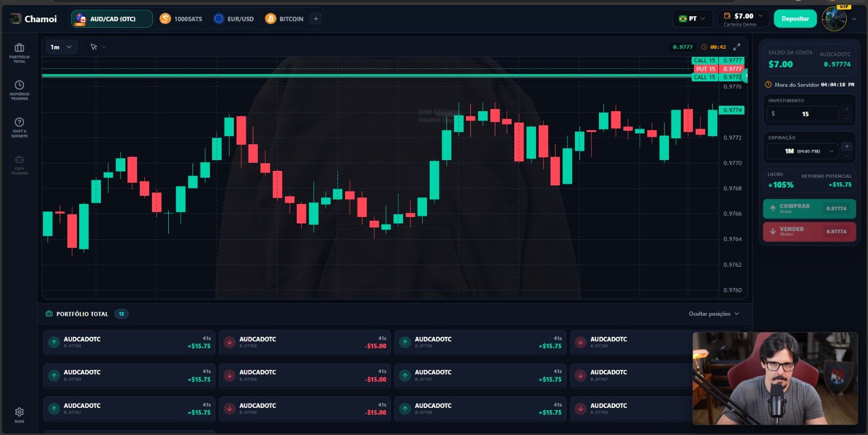Select the cursor drawing tool

point(94,47)
